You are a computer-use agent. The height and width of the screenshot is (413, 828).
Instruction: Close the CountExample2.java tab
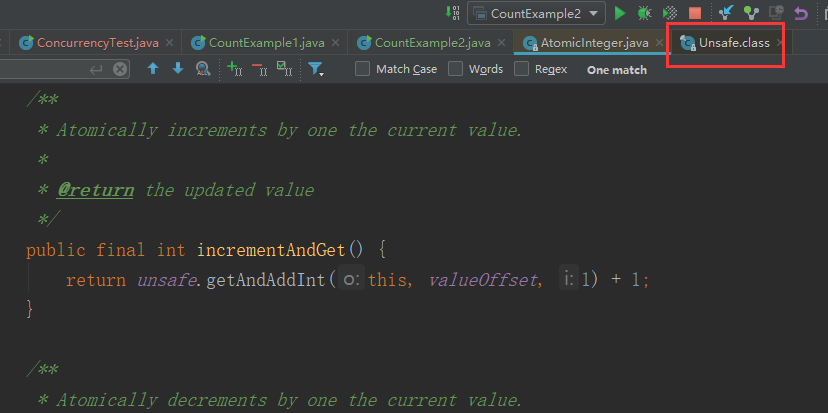click(x=501, y=43)
